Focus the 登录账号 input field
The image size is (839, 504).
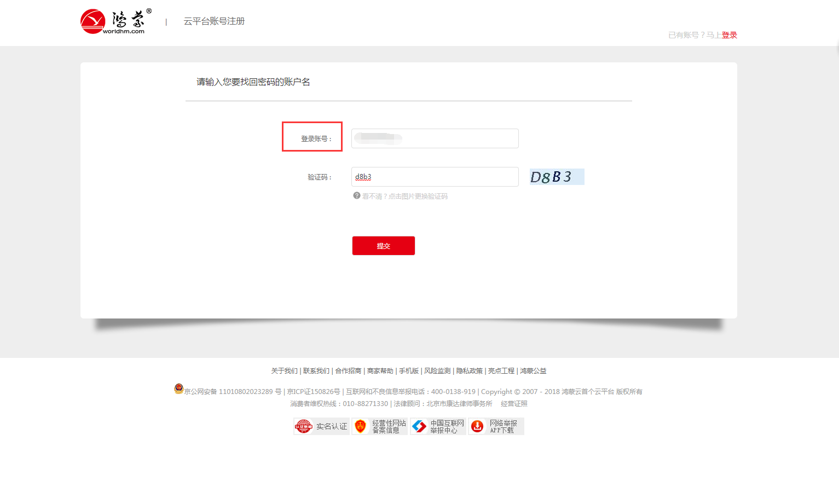pos(435,138)
